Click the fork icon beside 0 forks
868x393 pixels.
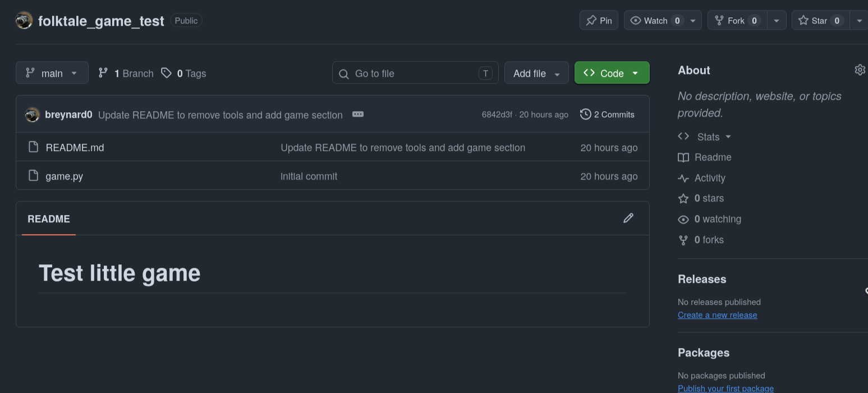(683, 240)
